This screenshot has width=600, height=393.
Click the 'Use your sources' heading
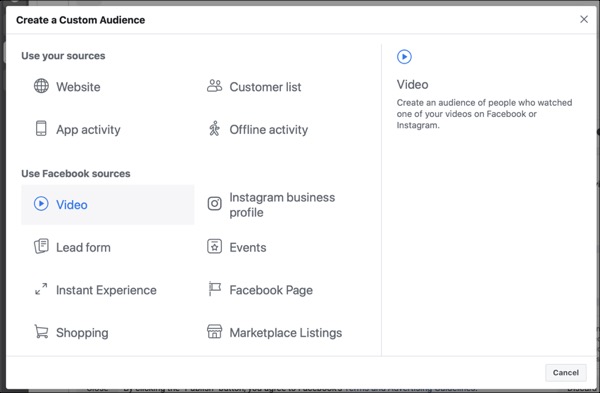click(x=63, y=56)
